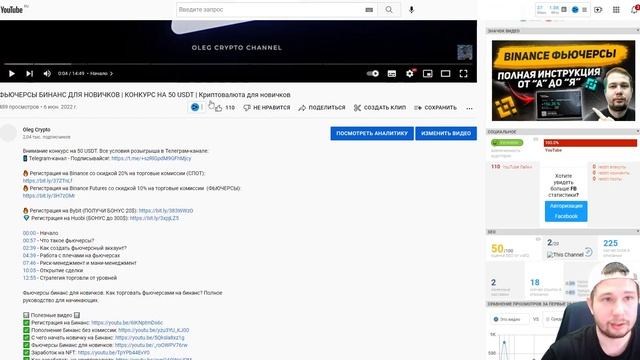
Task: Click 'ИЗМЕНИТЬ ВИДЕО' button
Action: 446,133
